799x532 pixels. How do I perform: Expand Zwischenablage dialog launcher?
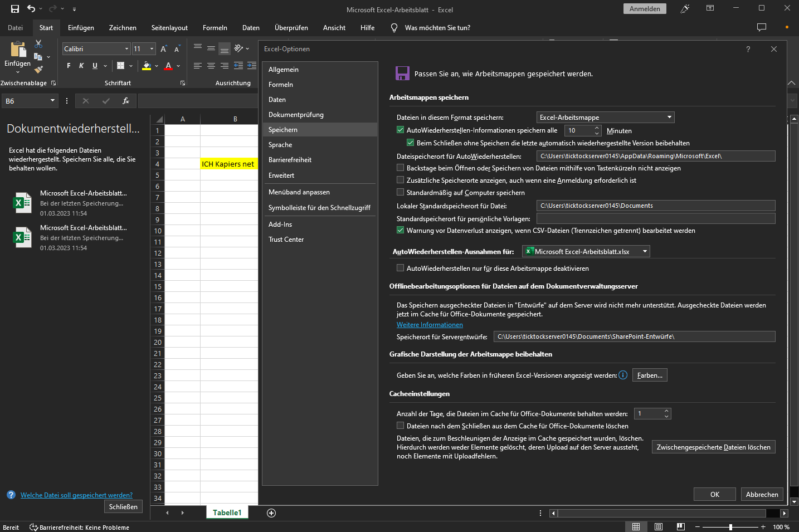coord(53,83)
